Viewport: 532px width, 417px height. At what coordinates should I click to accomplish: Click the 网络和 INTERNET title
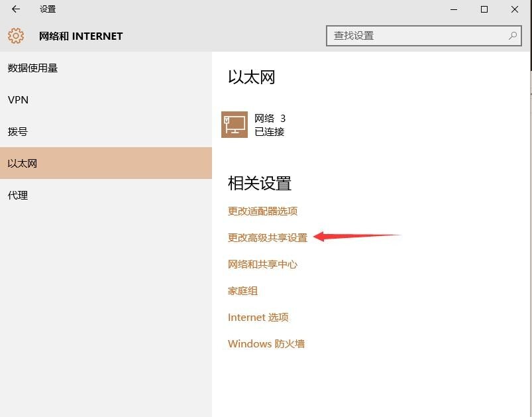point(81,36)
